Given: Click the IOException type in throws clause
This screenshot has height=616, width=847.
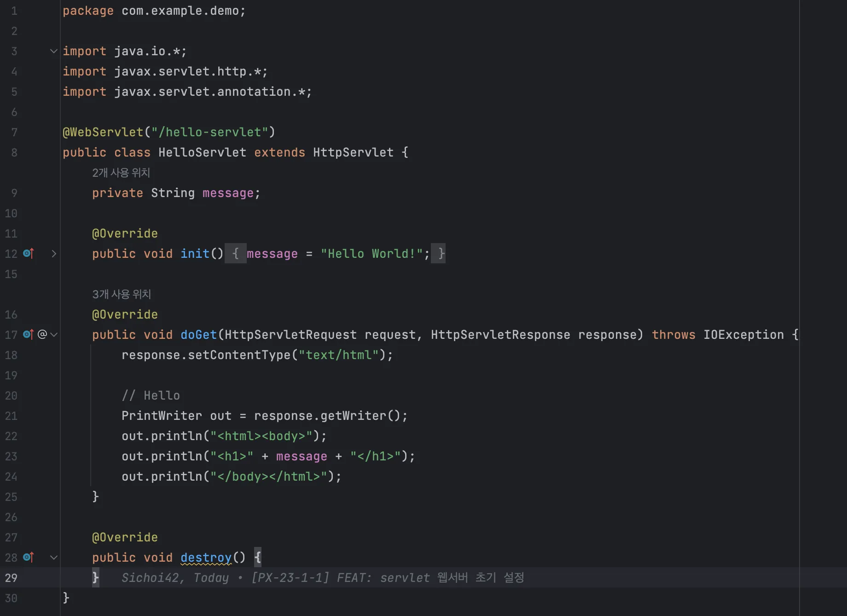Looking at the screenshot, I should click(744, 335).
